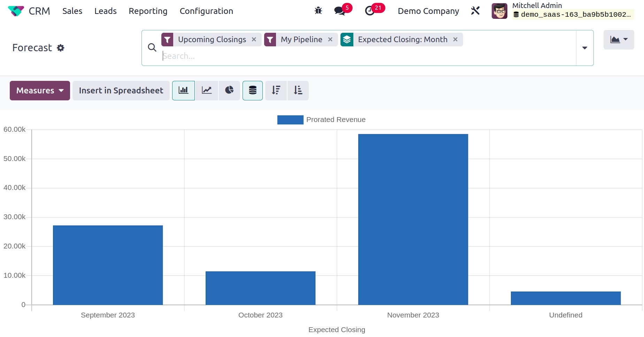This screenshot has height=337, width=644.
Task: Remove Expected Closing: Month grouping
Action: point(455,39)
